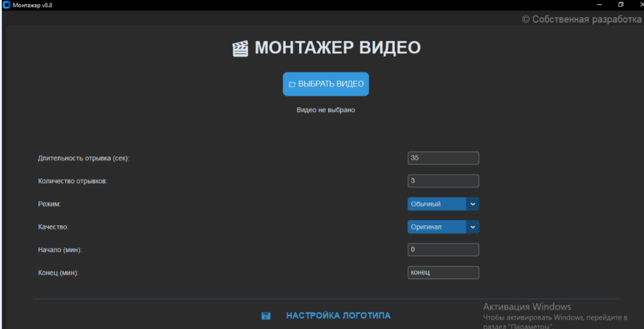Open the Режим dropdown showing Обычный
The width and height of the screenshot is (644, 329).
443,204
